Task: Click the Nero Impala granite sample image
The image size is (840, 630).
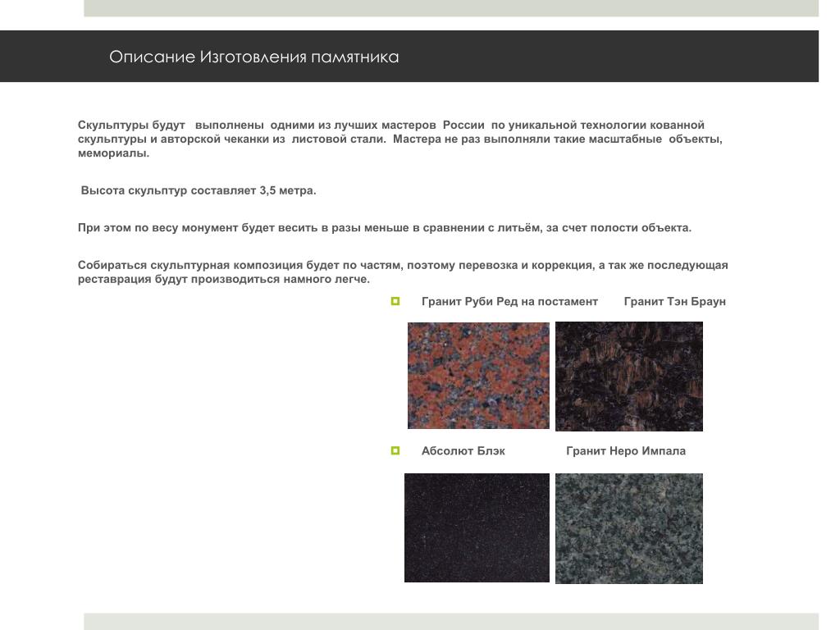Action: click(x=629, y=529)
